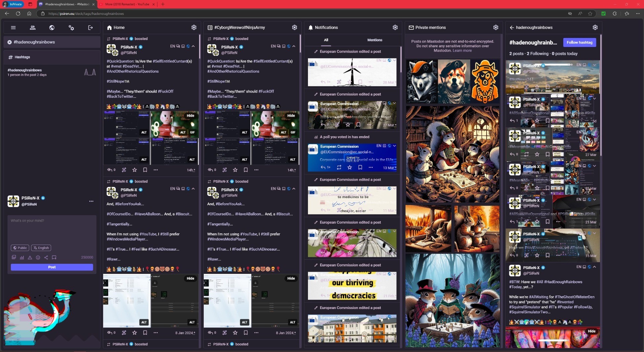
Task: Expand the #NotNews24 post in hadenoughrainbows column
Action: [x=595, y=65]
